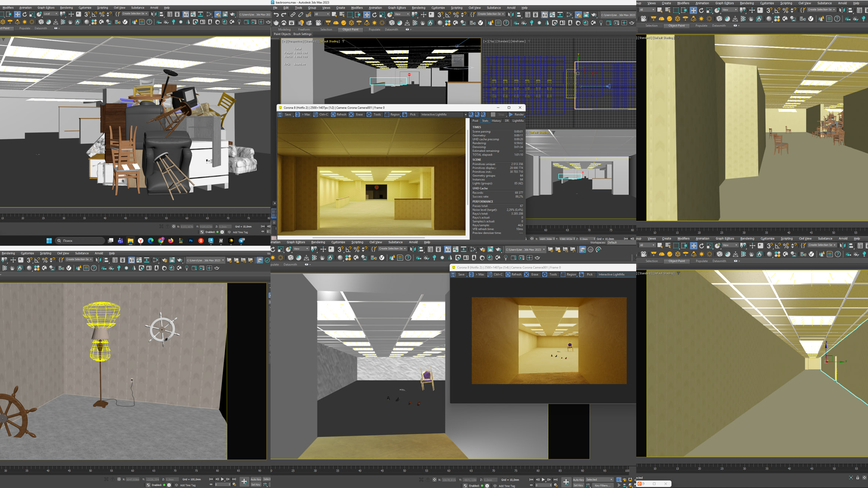Click Undo arrow in backrooms.max toolbar
The height and width of the screenshot is (488, 868).
[x=276, y=14]
